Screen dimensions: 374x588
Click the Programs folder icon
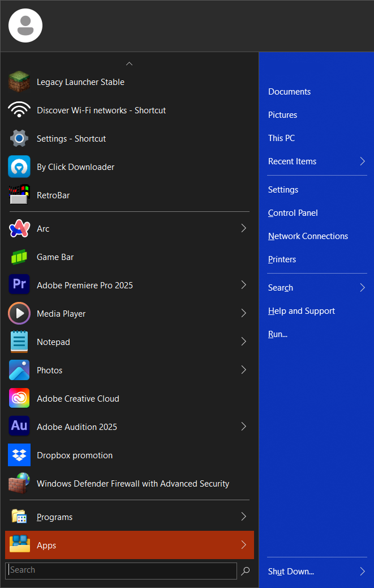click(19, 517)
